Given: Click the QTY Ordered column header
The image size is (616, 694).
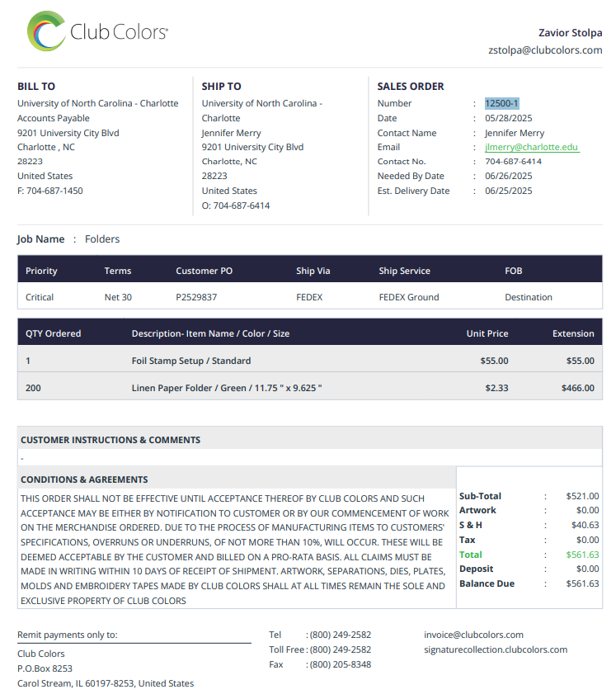Looking at the screenshot, I should click(x=53, y=333).
